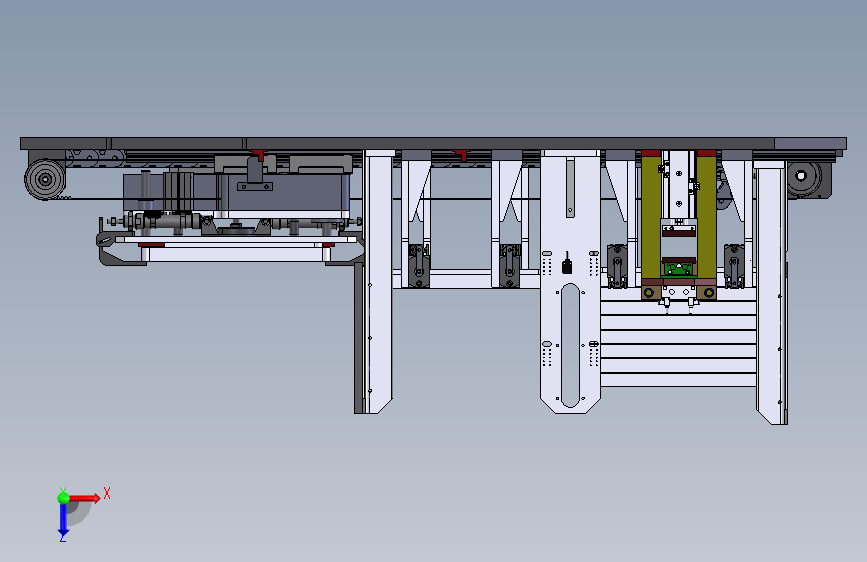This screenshot has width=867, height=562.
Task: Select the left white support leg beside carriage
Action: click(379, 282)
